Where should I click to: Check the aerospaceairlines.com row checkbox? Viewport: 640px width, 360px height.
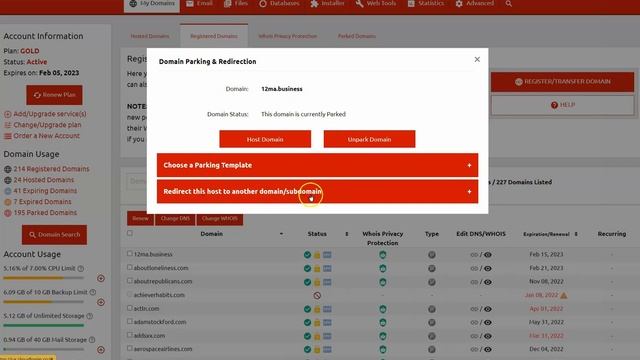click(x=130, y=349)
